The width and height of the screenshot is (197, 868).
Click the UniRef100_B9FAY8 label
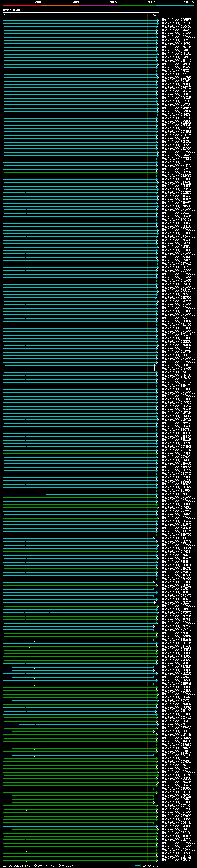click(x=177, y=108)
